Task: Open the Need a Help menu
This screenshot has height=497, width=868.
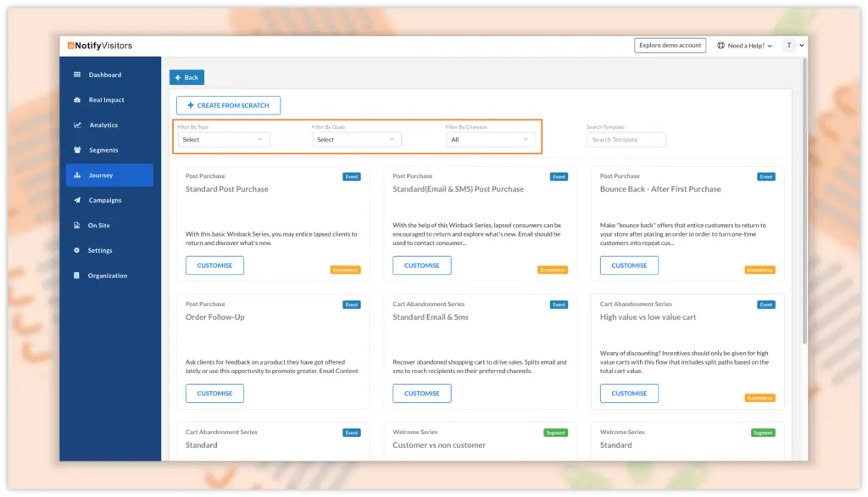Action: click(x=744, y=46)
